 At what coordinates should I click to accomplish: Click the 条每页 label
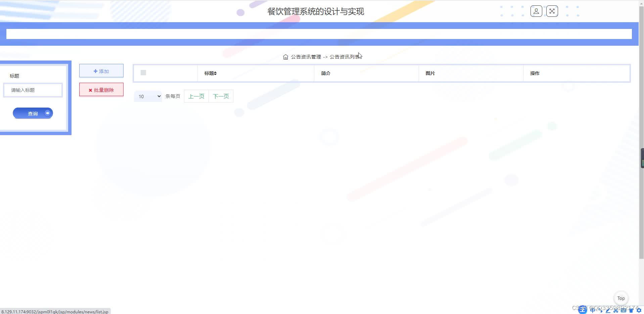[173, 96]
